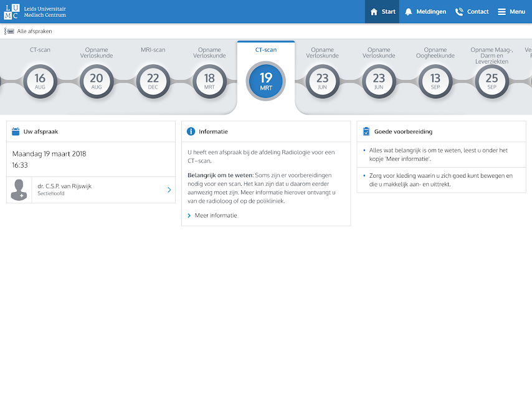Click the Contact phone icon
This screenshot has height=399, width=532.
click(459, 12)
